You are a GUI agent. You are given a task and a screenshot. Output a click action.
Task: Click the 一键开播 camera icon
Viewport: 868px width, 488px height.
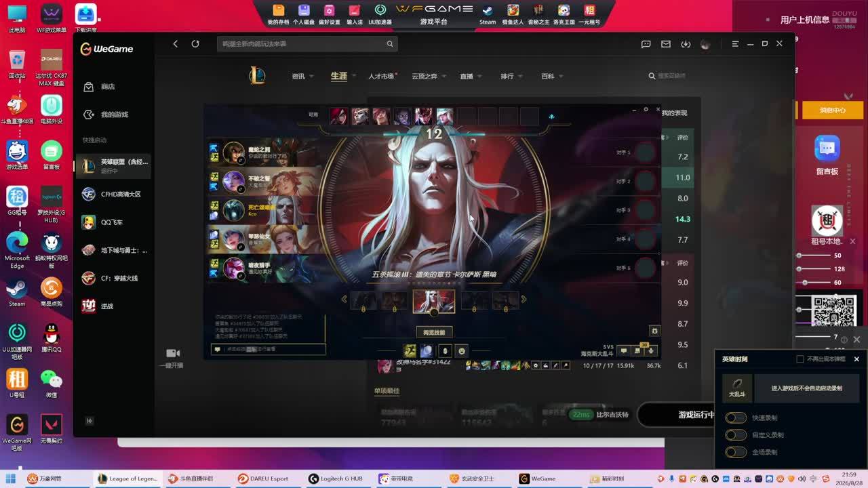coord(173,353)
